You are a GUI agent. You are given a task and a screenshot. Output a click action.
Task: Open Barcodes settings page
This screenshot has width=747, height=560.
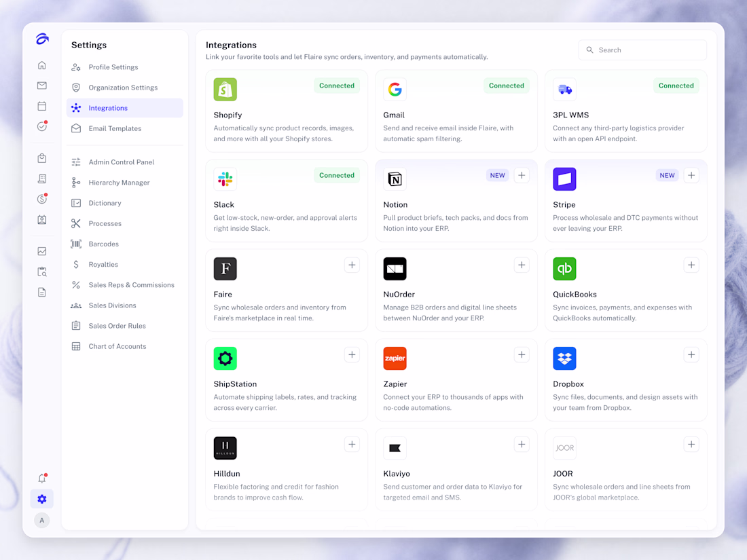coord(125,244)
